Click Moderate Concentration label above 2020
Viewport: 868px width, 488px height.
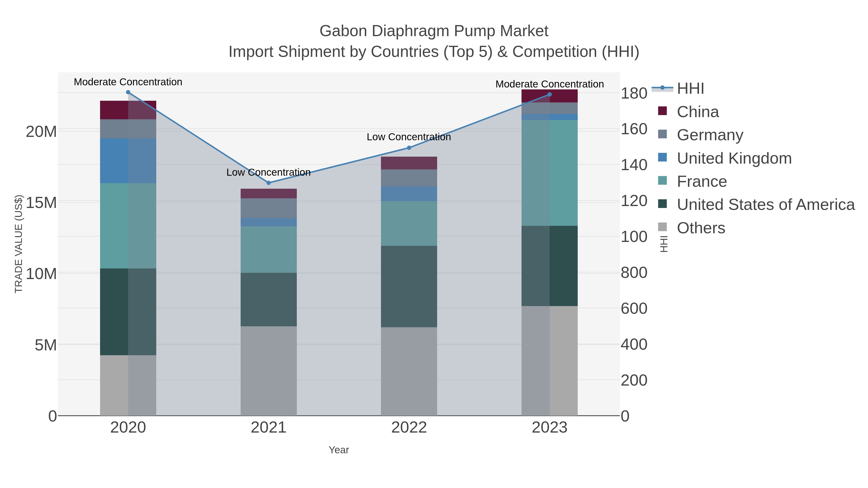(128, 82)
